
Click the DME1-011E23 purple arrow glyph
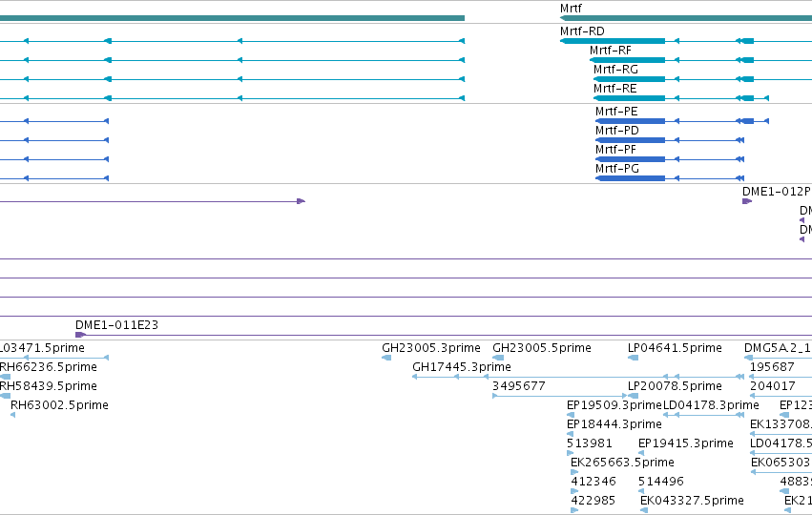pyautogui.click(x=81, y=335)
